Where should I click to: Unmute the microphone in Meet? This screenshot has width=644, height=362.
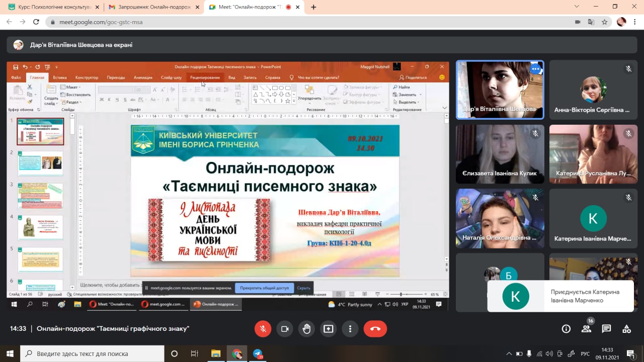point(263,329)
